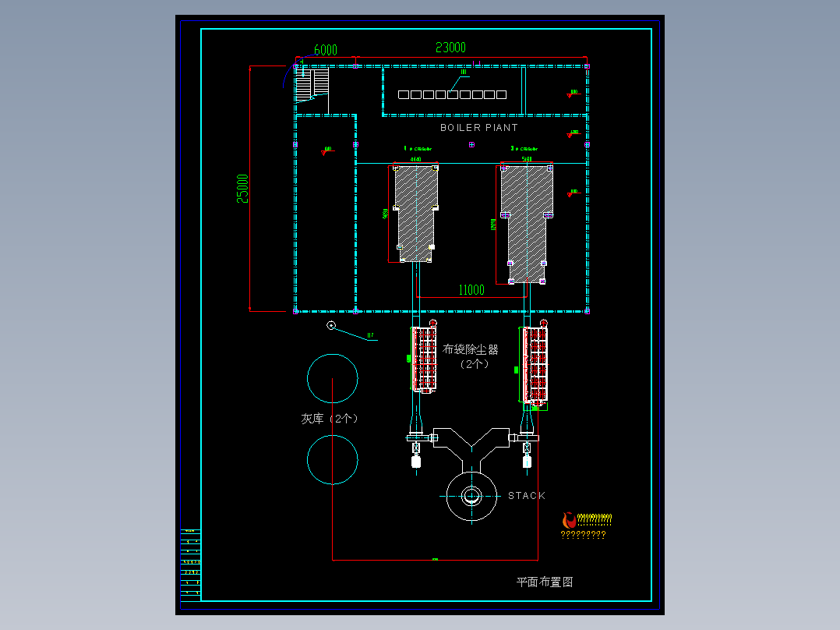840x630 pixels.
Task: Select the （2个）text under bag filter label
Action: click(x=475, y=364)
